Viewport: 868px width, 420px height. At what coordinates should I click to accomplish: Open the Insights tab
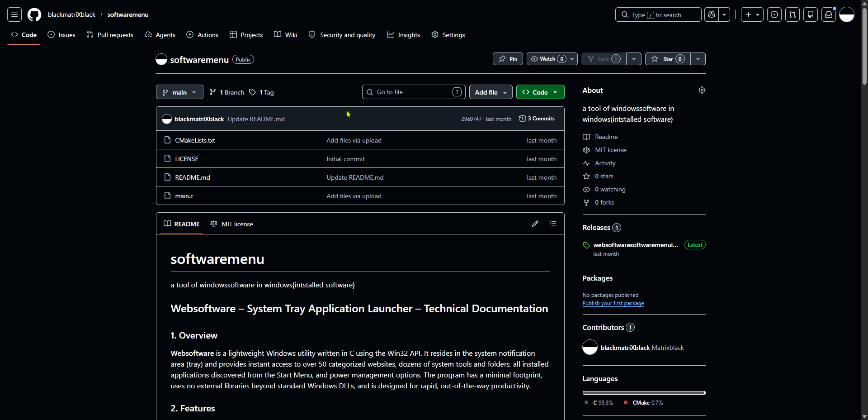[404, 35]
